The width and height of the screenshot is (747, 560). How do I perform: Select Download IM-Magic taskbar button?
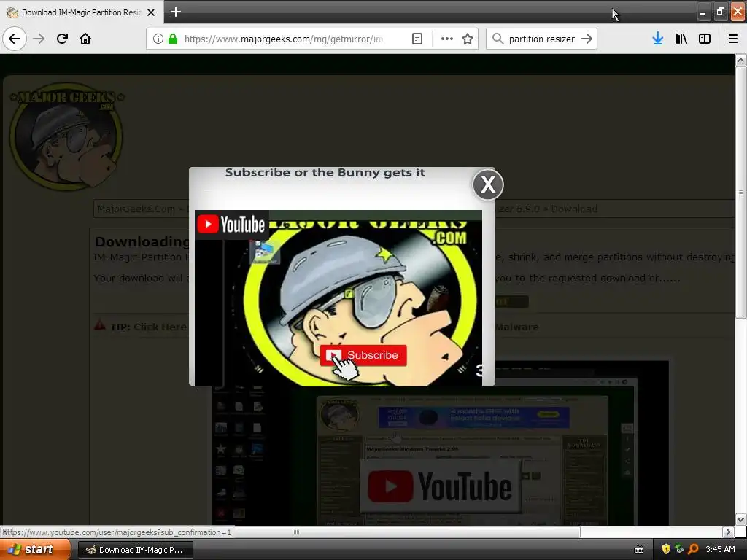pos(135,550)
